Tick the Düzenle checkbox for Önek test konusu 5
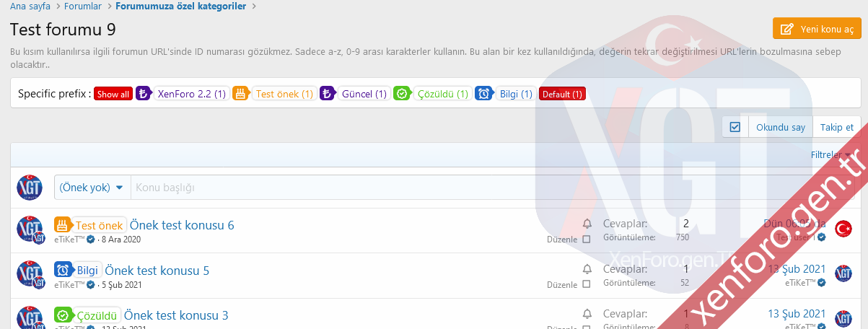The height and width of the screenshot is (329, 868). (586, 284)
